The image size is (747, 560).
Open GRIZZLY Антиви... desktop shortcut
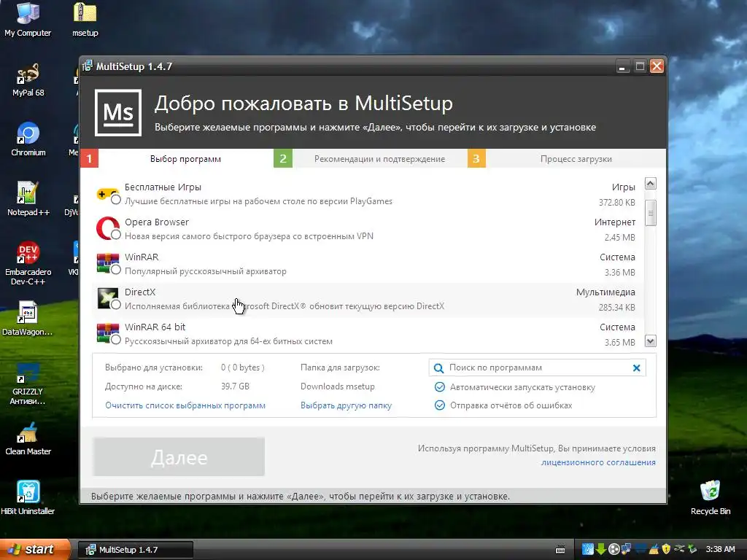pos(28,384)
